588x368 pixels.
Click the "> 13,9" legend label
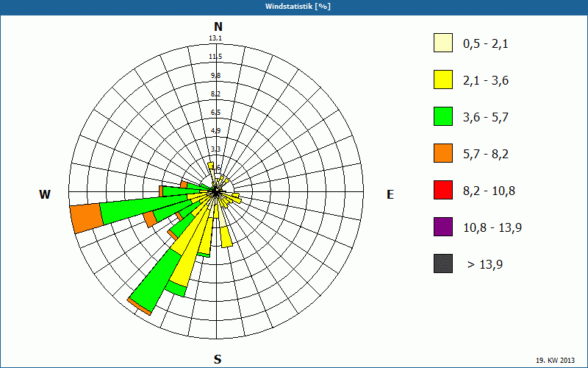coord(485,265)
